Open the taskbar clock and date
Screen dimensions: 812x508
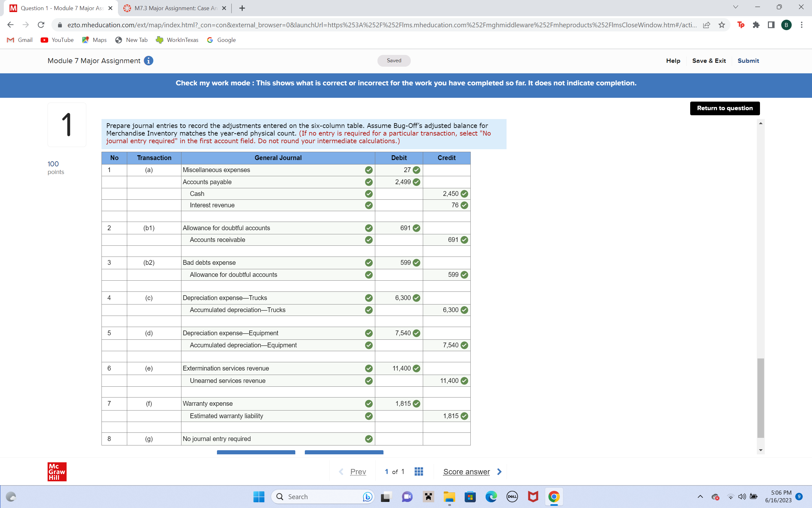(778, 497)
